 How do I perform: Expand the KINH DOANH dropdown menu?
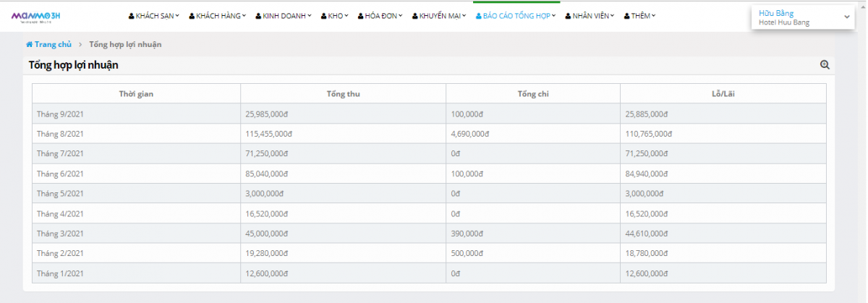284,16
